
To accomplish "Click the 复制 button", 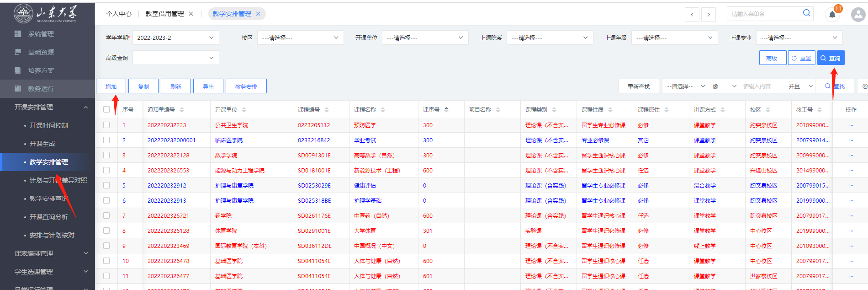I will click(143, 86).
